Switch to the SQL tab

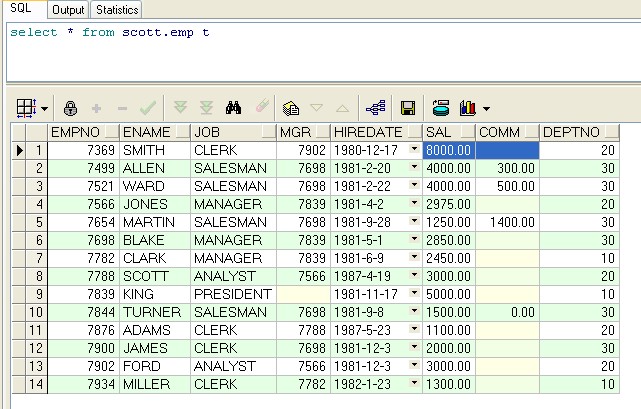[x=21, y=8]
